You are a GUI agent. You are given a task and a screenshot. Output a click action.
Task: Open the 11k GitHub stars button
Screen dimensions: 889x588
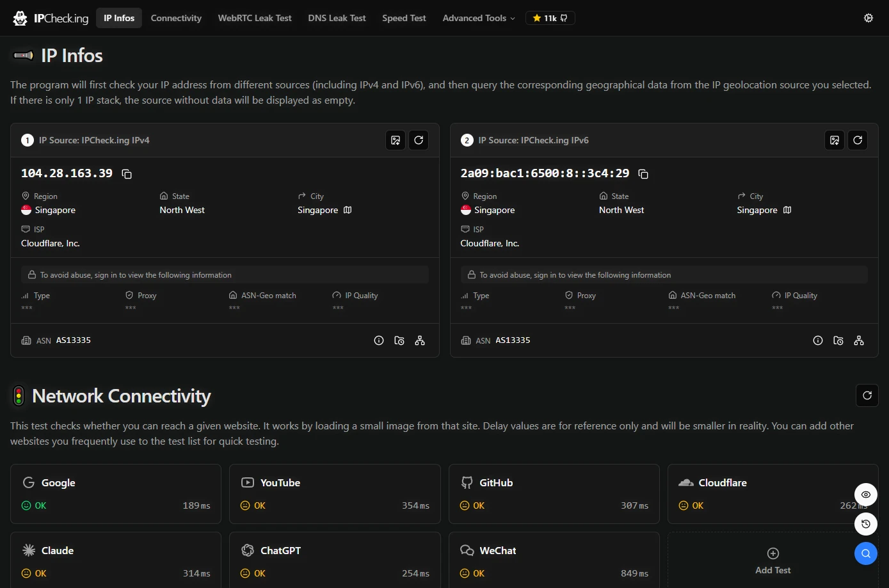pos(550,18)
